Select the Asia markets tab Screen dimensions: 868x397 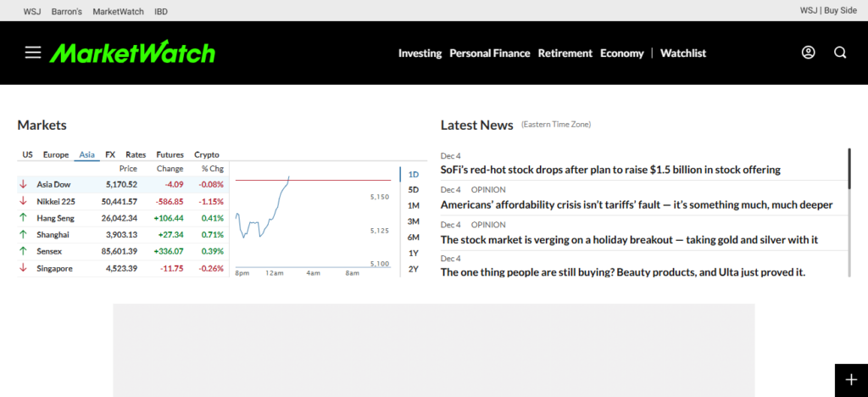[x=87, y=154]
